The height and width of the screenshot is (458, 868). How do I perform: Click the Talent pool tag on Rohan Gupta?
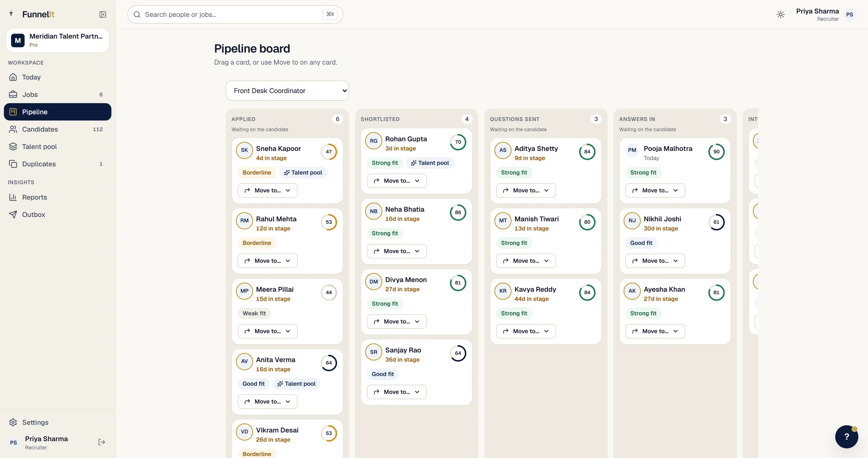click(430, 163)
